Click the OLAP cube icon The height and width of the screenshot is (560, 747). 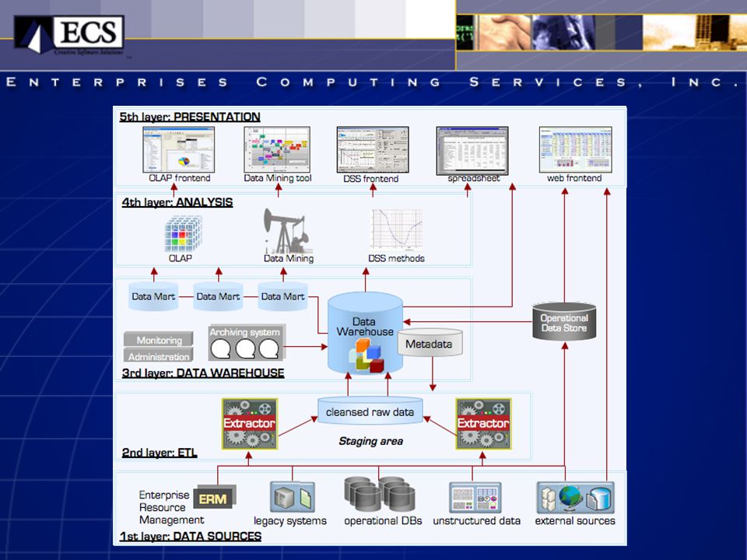coord(184,234)
